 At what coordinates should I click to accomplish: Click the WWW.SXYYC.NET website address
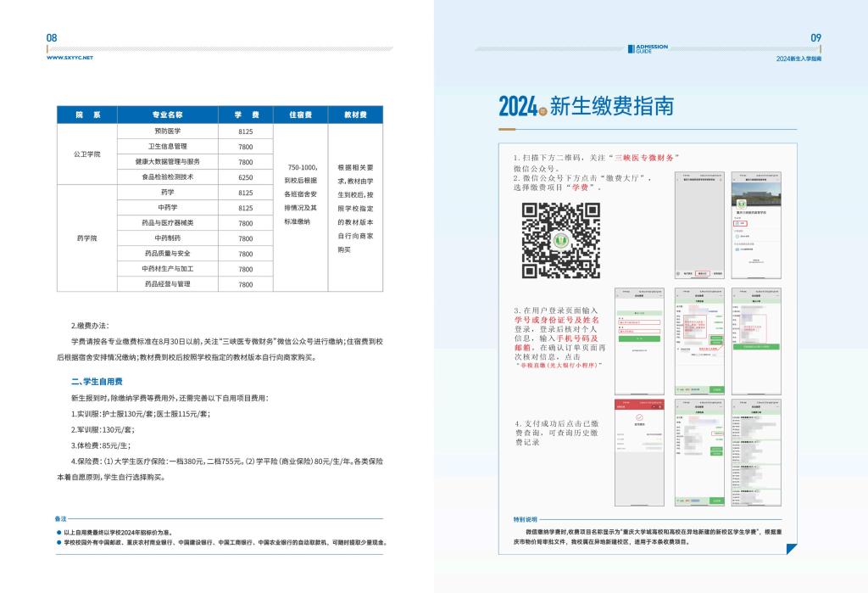(70, 58)
